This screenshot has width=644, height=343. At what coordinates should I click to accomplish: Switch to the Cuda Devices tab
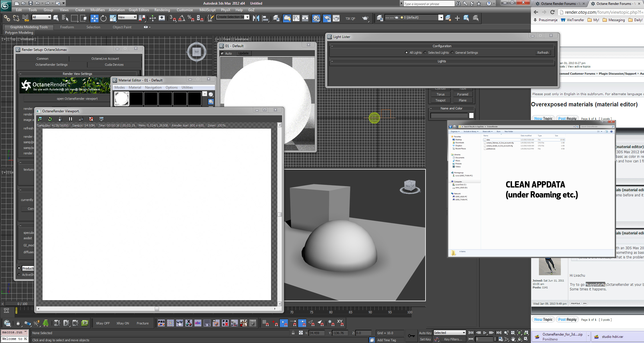(114, 65)
